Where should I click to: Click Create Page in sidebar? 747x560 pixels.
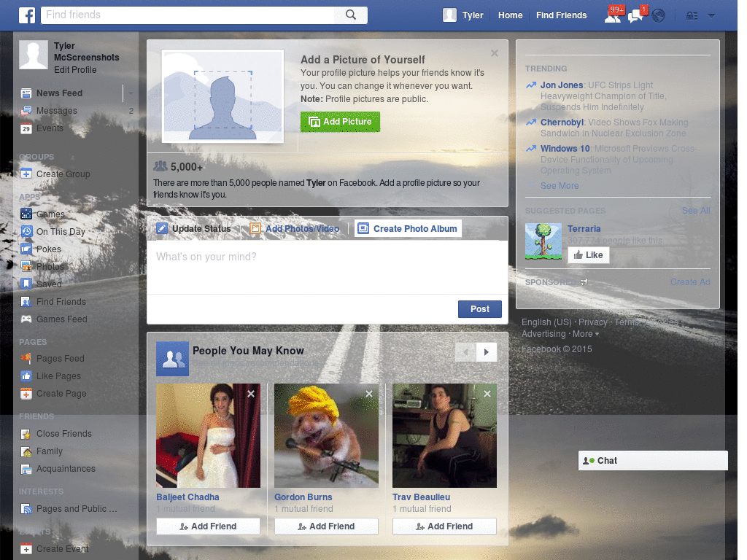pos(61,394)
